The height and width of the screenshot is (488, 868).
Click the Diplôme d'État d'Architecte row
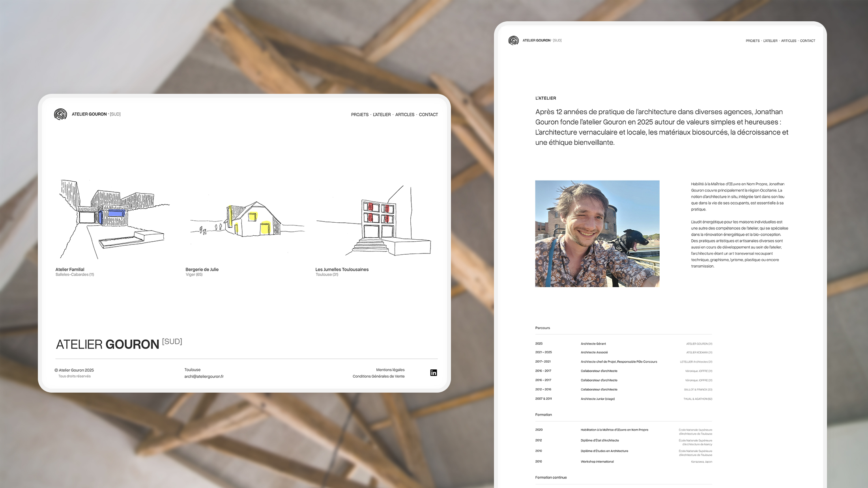pos(600,441)
